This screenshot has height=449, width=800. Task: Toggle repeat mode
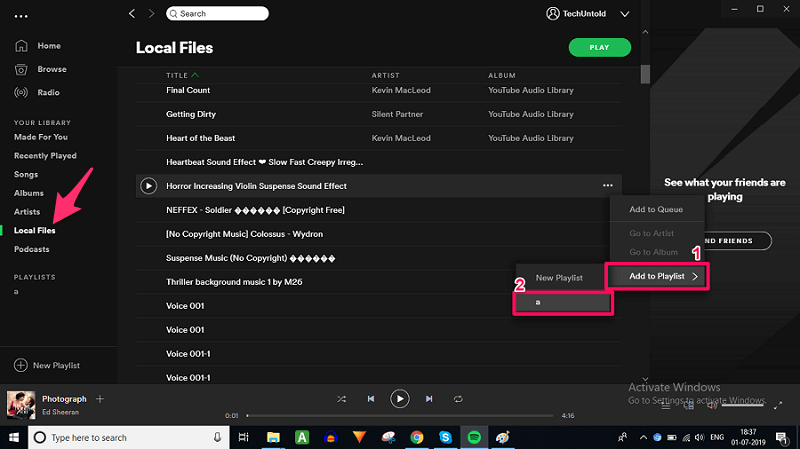point(458,399)
